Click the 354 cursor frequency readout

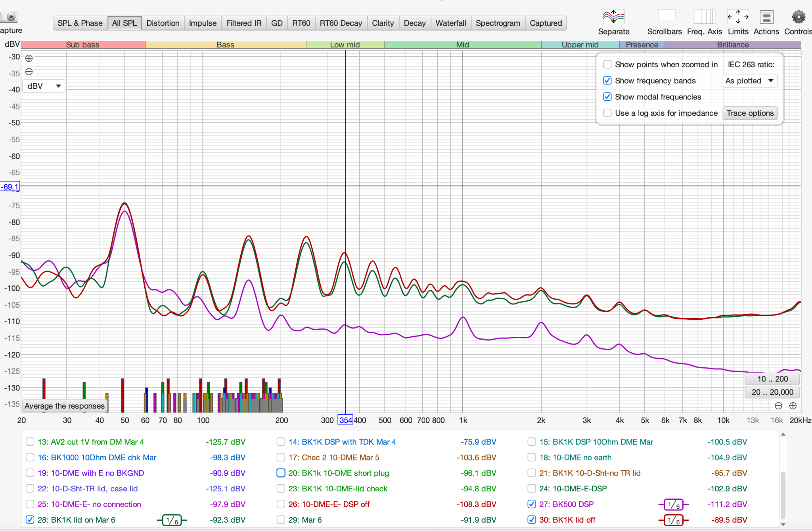tap(345, 420)
